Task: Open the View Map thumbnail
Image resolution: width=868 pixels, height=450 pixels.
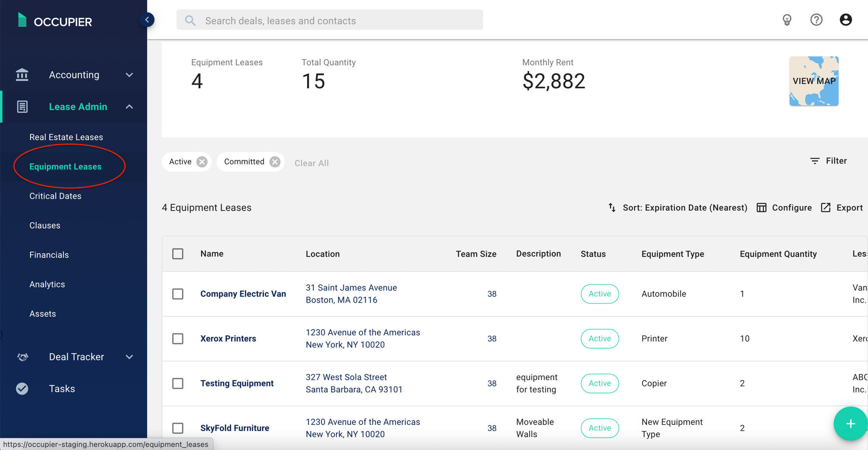Action: [x=814, y=81]
